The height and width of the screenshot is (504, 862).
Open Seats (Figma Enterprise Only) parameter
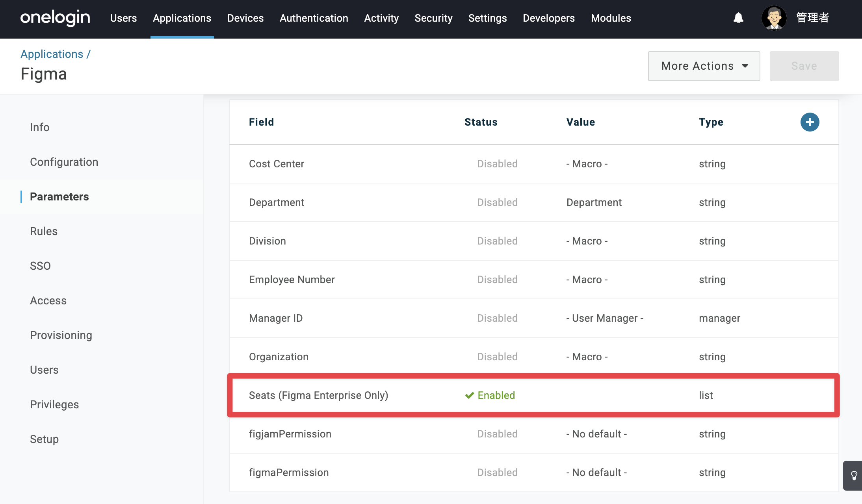534,395
